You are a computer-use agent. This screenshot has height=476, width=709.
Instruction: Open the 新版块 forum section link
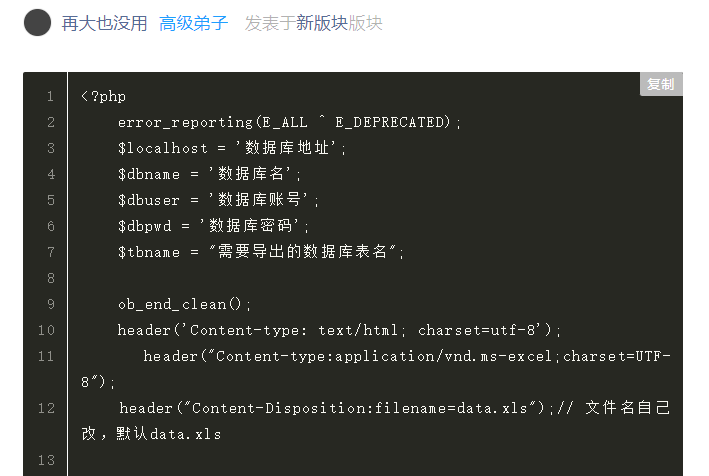tap(322, 23)
